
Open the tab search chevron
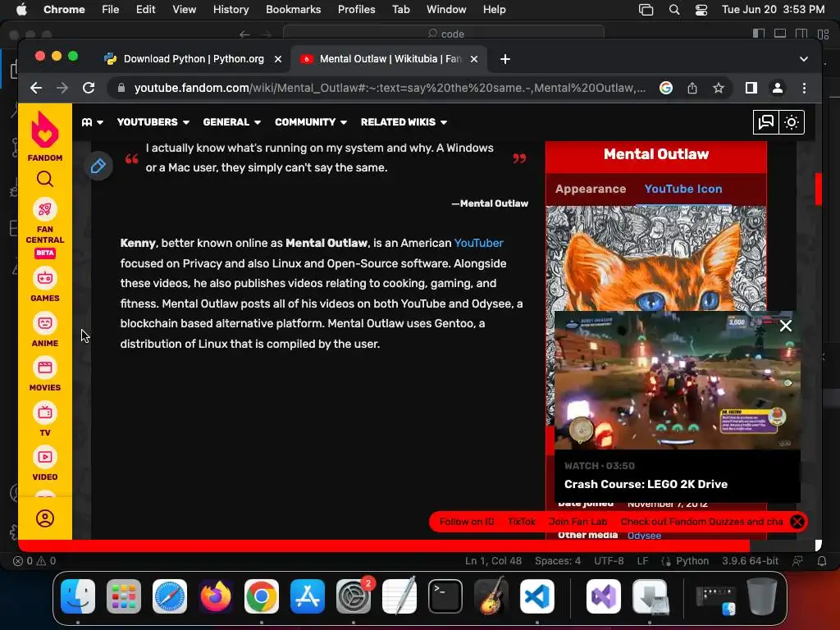(804, 59)
